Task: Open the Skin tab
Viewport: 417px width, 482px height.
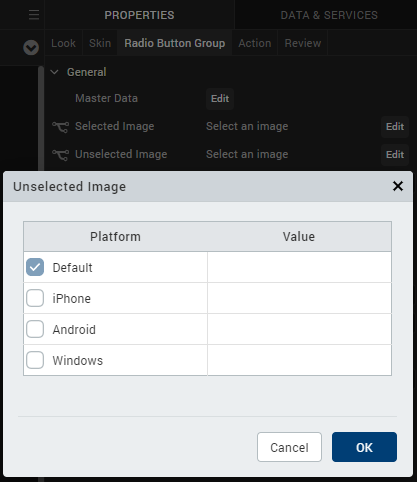Action: [100, 43]
